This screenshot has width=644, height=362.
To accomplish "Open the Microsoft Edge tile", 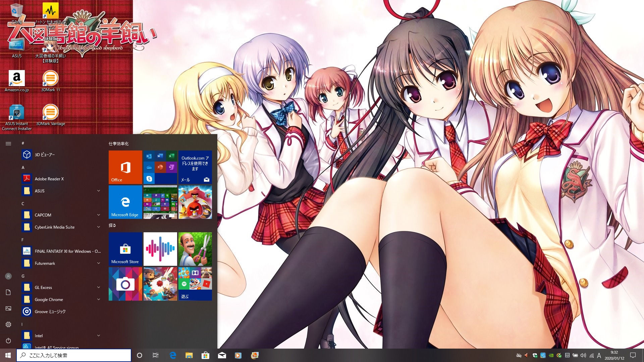I will point(125,202).
